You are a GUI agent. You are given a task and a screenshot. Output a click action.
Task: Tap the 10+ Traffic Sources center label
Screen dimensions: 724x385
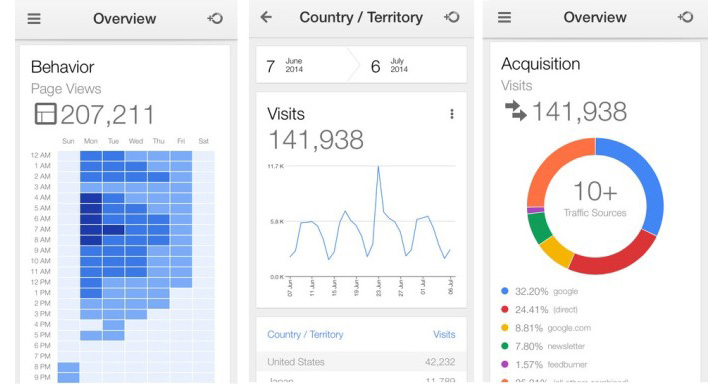[x=595, y=199]
